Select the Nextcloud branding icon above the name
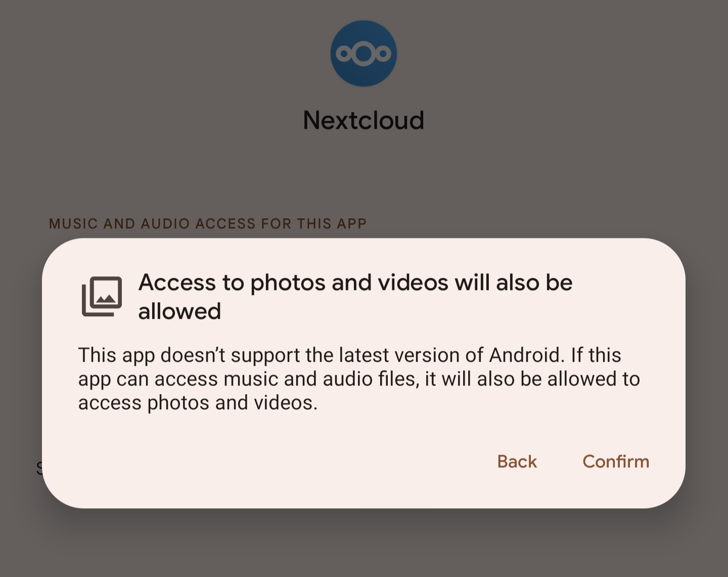 (x=363, y=54)
